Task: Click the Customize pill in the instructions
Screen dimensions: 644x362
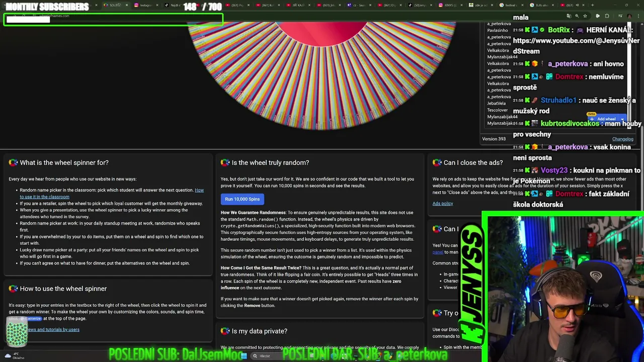Action: (x=31, y=319)
